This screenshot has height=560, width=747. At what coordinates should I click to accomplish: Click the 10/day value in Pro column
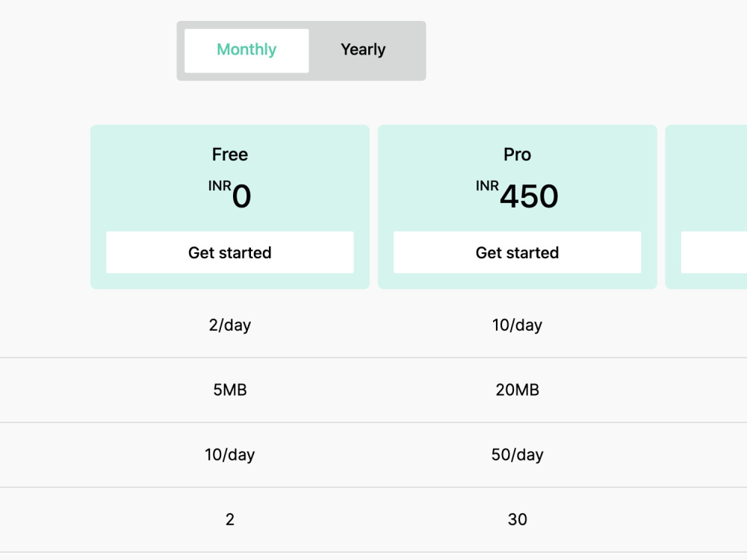(x=517, y=325)
